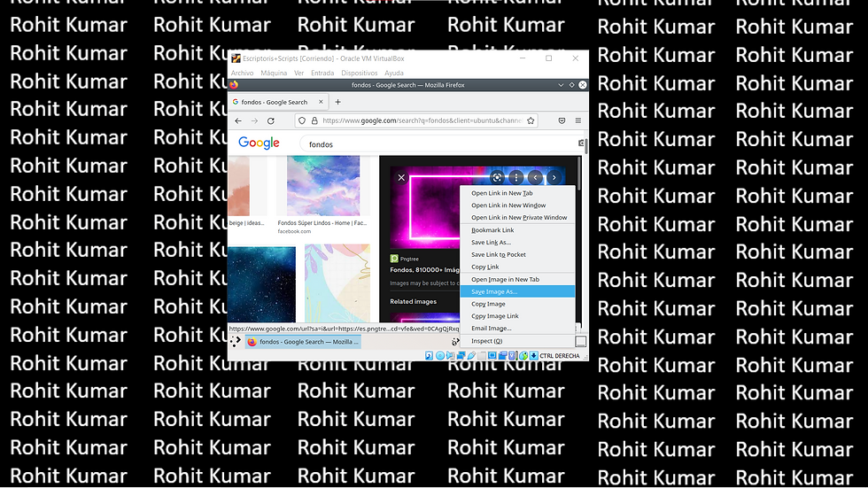Select Bookmark Link from context menu
Image resolution: width=868 pixels, height=488 pixels.
coord(517,230)
